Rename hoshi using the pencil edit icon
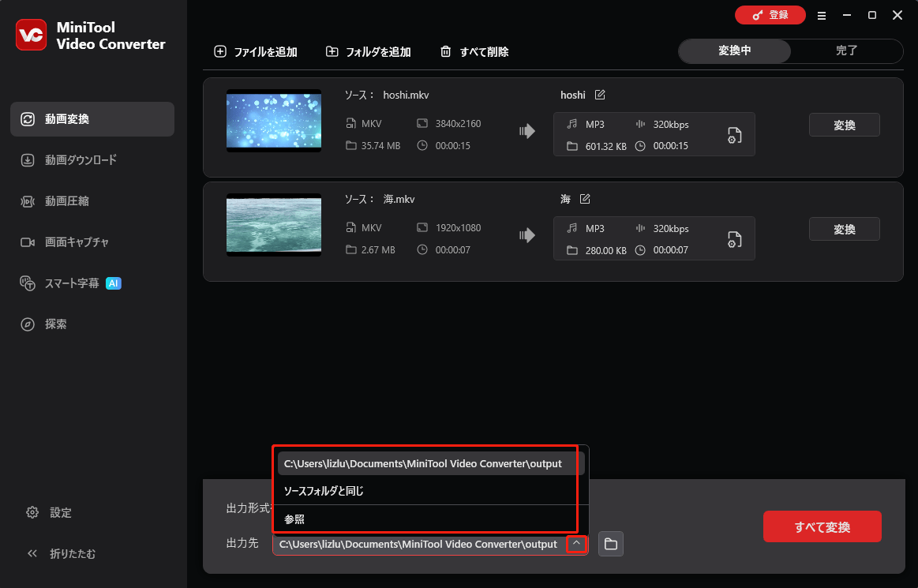 [x=600, y=95]
